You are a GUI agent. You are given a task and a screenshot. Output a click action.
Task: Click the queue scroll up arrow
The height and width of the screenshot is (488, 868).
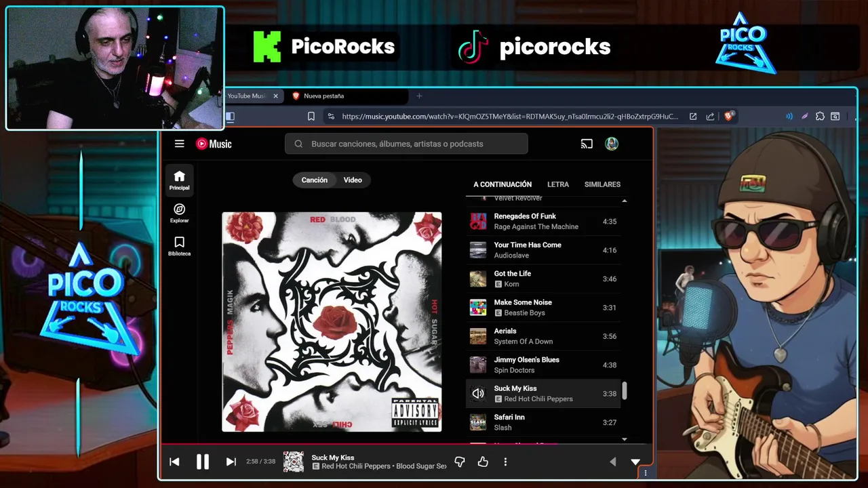tap(625, 201)
